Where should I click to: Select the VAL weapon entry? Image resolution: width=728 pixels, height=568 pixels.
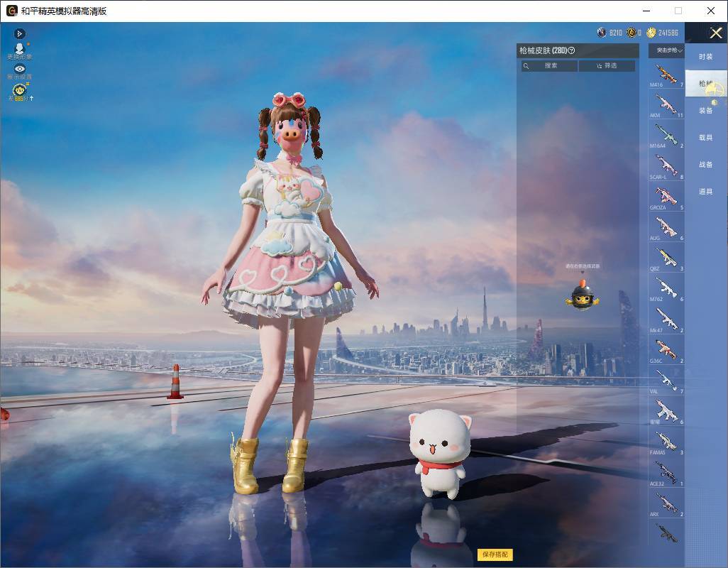pyautogui.click(x=666, y=381)
